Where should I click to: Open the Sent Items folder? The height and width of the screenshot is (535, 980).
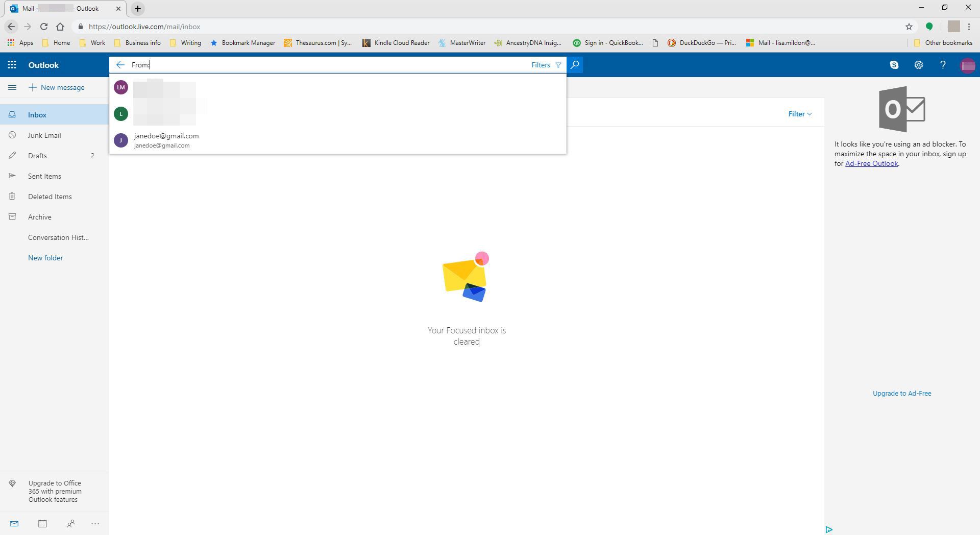click(54, 176)
